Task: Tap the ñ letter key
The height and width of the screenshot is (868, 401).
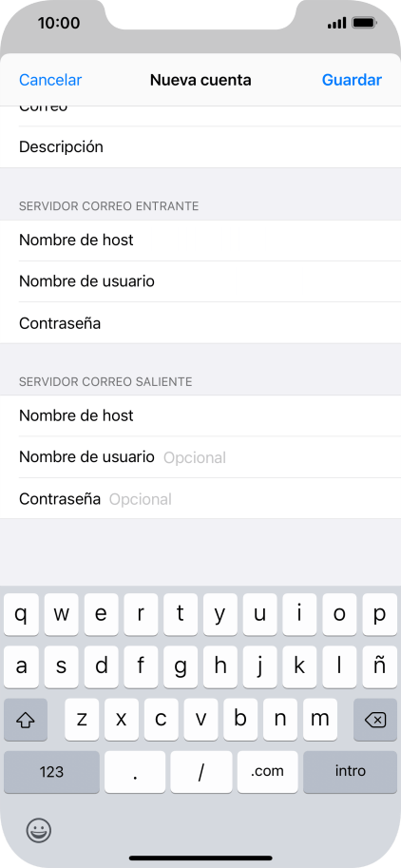Action: 379,666
